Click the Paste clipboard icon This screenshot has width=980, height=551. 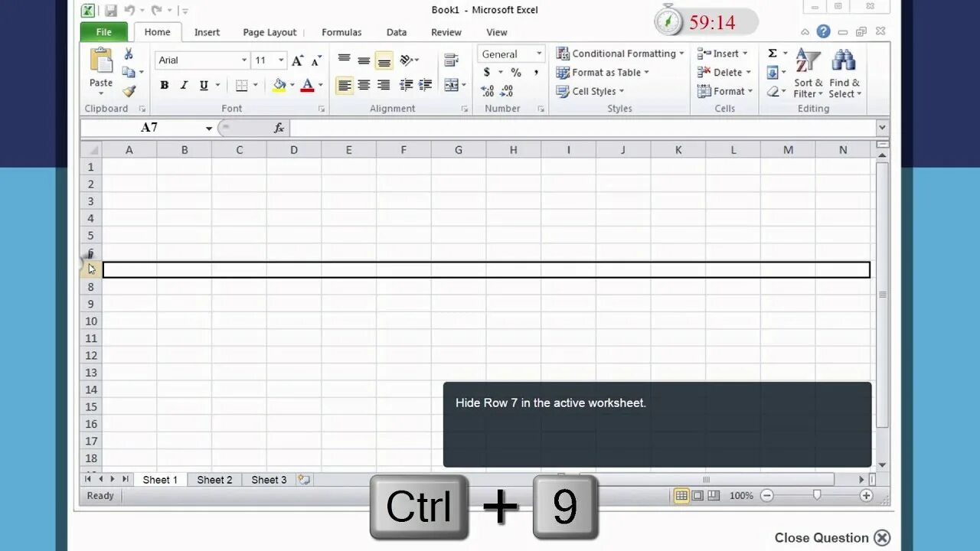point(101,60)
